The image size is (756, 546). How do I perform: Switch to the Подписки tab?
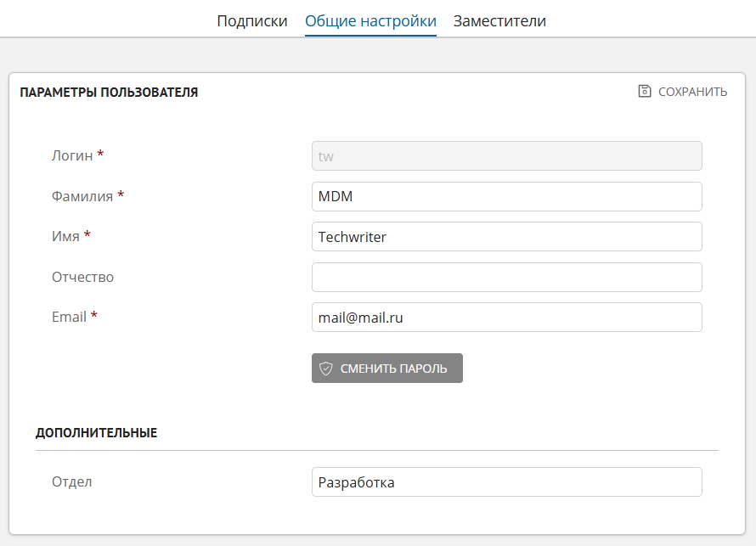[251, 20]
